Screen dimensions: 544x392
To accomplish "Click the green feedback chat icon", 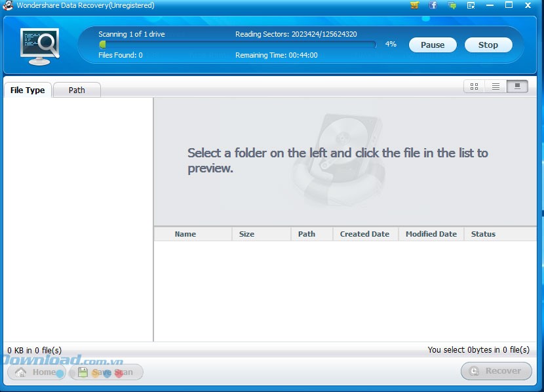I will [452, 5].
